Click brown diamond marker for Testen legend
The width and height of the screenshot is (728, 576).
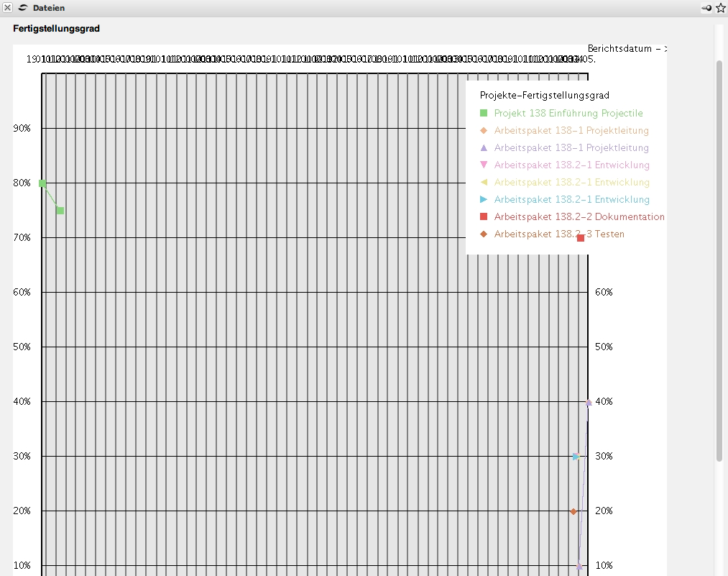tap(484, 234)
